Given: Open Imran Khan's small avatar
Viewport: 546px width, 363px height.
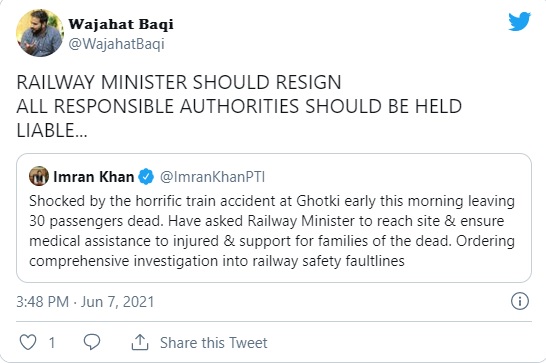Looking at the screenshot, I should pos(39,176).
